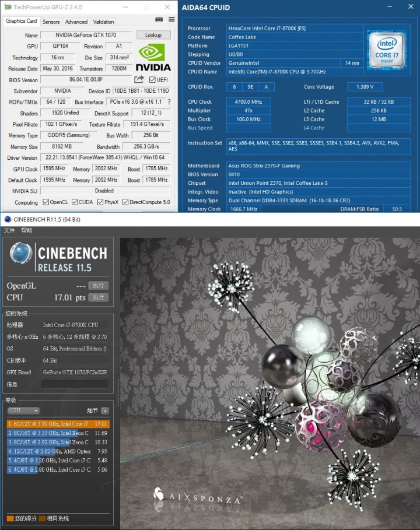420x530 pixels.
Task: Click the ranking details arrow icon
Action: pyautogui.click(x=105, y=410)
